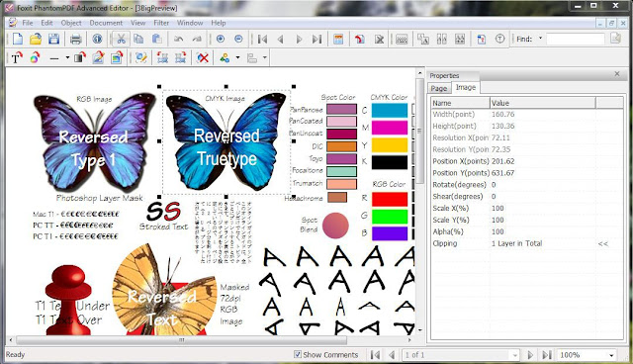Click the Position X(points) value 201.62
The height and width of the screenshot is (364, 633).
tap(503, 161)
